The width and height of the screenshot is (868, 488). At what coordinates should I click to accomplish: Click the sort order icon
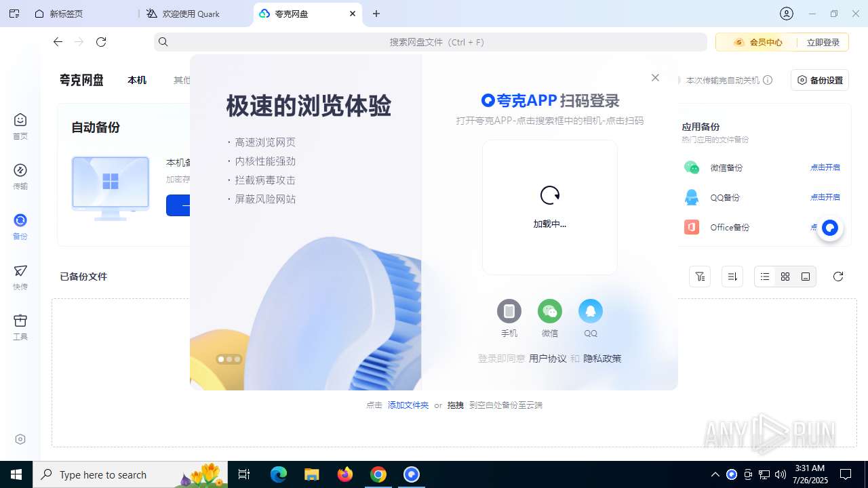[732, 277]
